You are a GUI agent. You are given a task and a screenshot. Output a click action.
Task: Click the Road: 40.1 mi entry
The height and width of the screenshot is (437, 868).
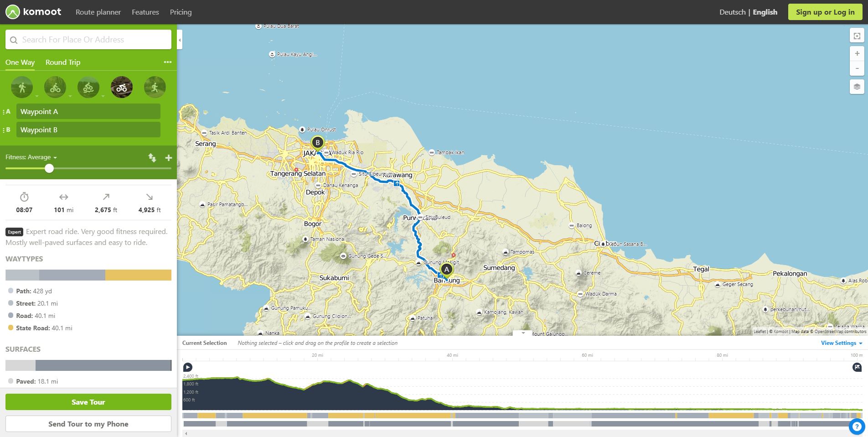[x=32, y=316]
